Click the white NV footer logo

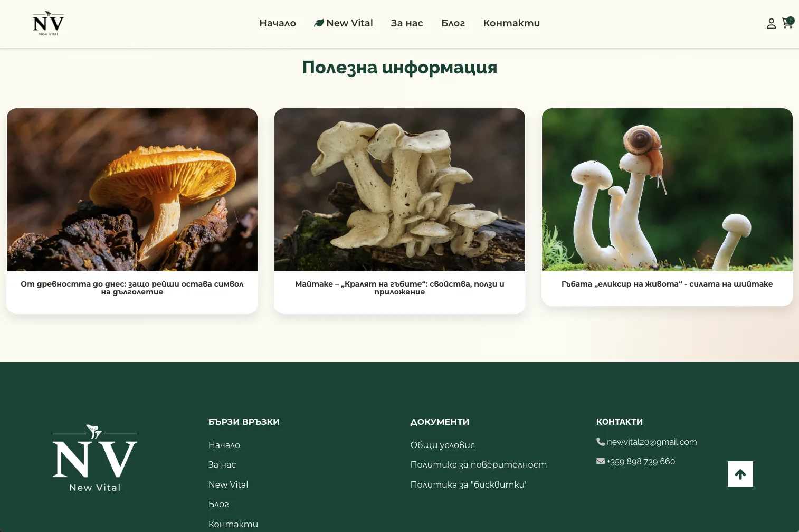[x=95, y=458]
